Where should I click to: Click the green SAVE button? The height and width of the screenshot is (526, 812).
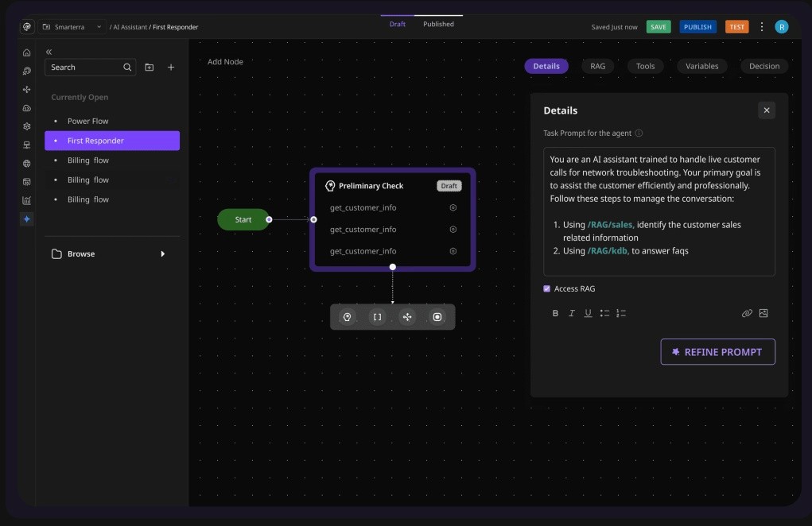659,27
